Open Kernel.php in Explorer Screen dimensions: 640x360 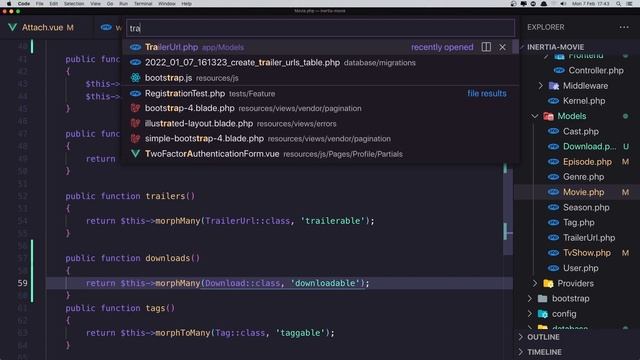point(584,101)
